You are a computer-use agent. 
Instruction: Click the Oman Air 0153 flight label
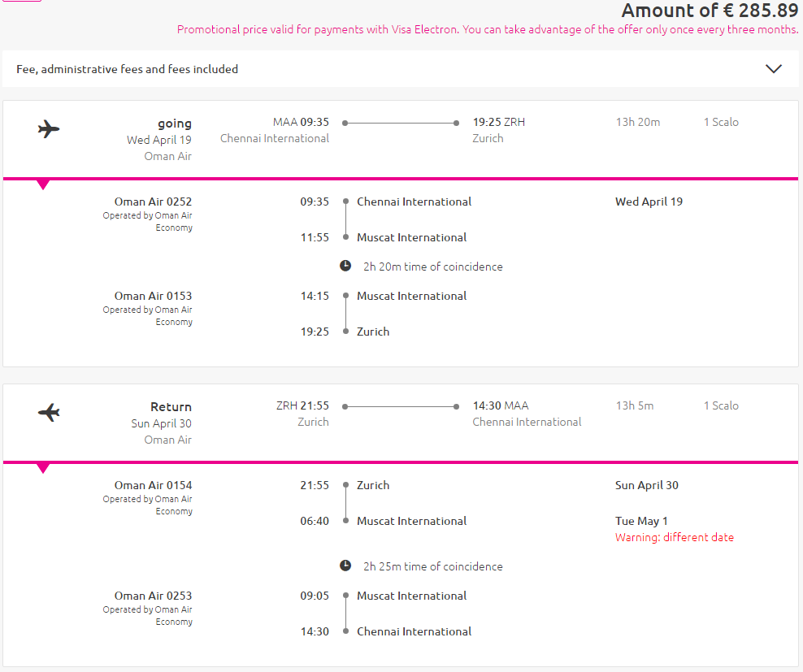pos(153,296)
